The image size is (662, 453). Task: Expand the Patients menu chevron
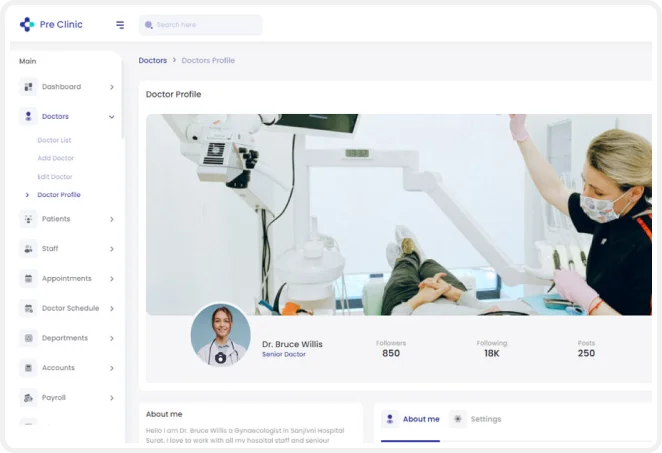(112, 219)
